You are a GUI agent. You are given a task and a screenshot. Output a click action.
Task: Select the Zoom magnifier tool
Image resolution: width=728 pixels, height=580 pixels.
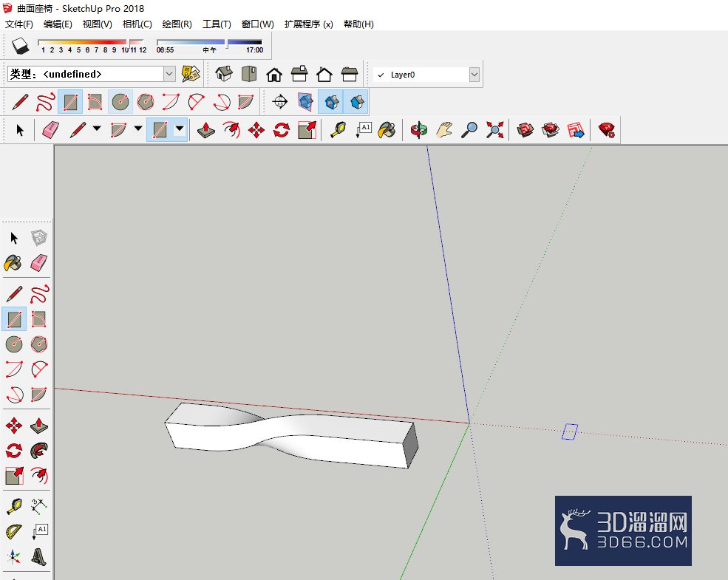tap(469, 130)
